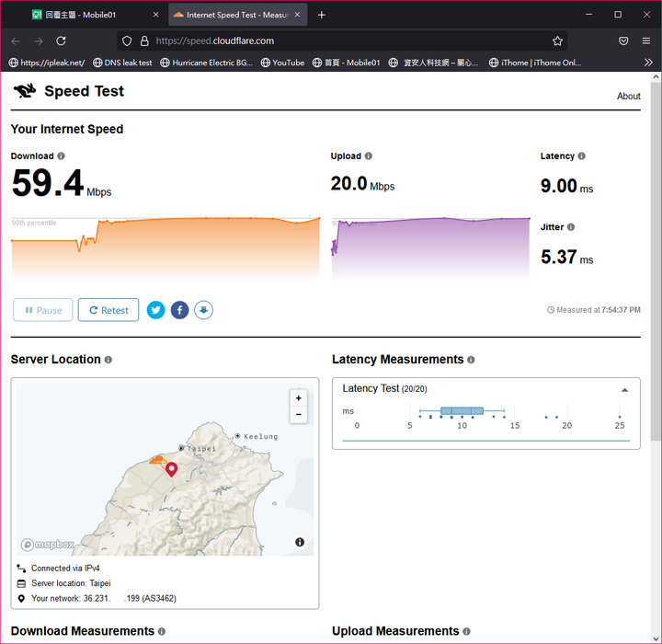Screen dimensions: 662x644
Task: Open the 首頁 - Mobile01 bookmark
Action: pos(347,63)
